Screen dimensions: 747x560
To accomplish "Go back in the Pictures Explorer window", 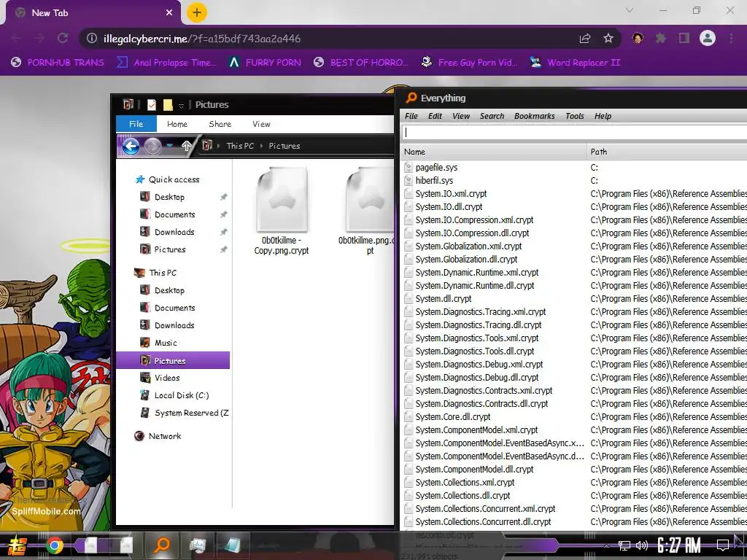I will click(x=131, y=146).
